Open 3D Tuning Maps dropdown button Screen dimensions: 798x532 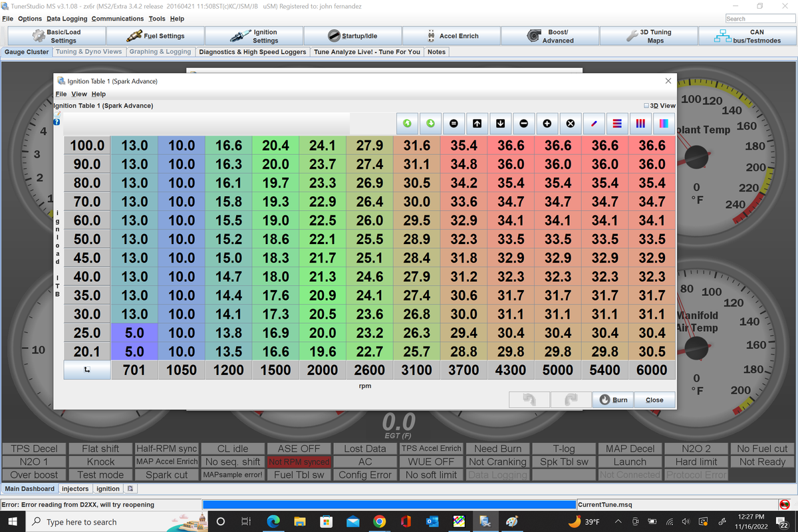[x=649, y=36]
